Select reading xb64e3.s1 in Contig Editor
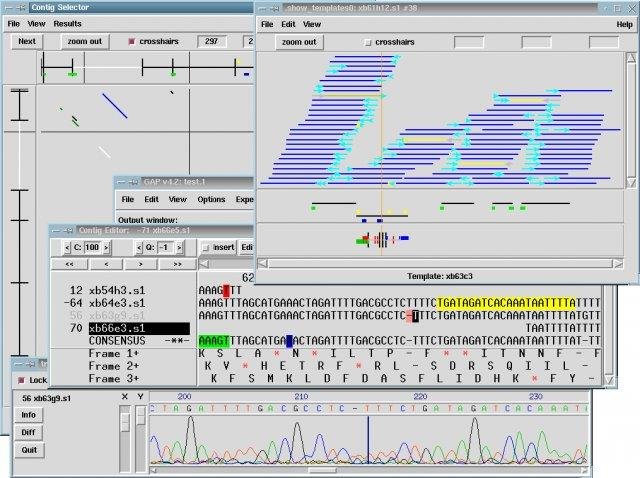 [117, 303]
